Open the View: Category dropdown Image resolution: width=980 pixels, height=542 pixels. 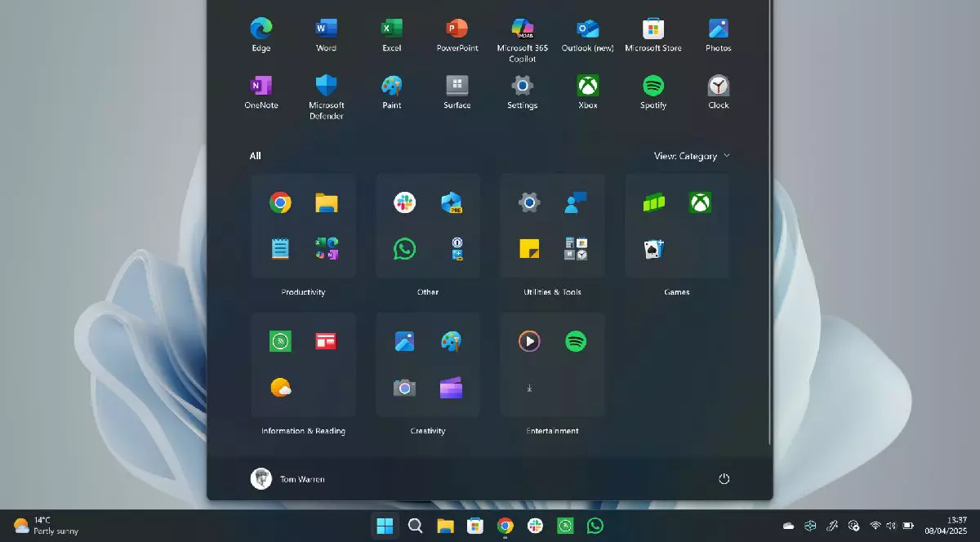[692, 156]
